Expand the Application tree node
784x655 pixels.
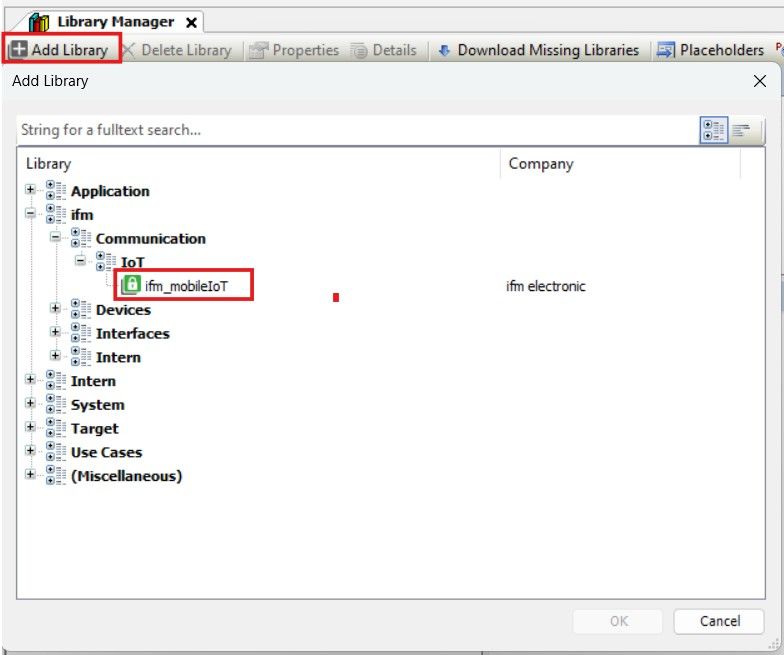[x=30, y=190]
